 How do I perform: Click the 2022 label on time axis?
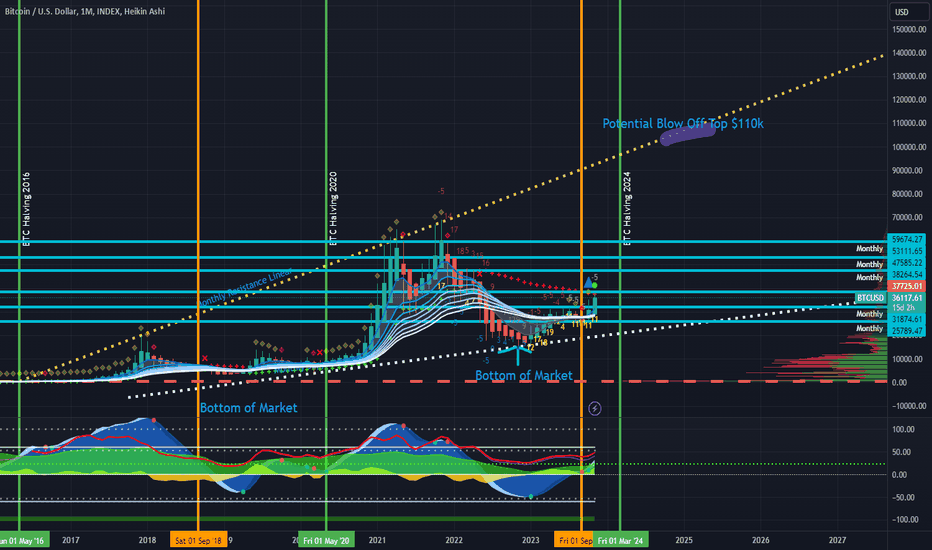(454, 540)
